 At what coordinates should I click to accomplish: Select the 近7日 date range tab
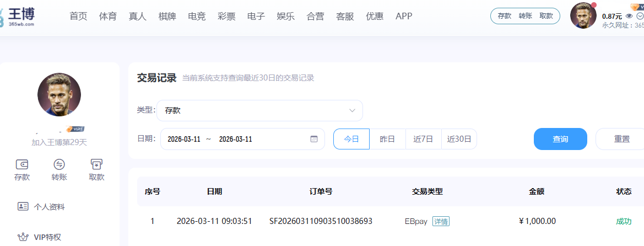point(423,139)
